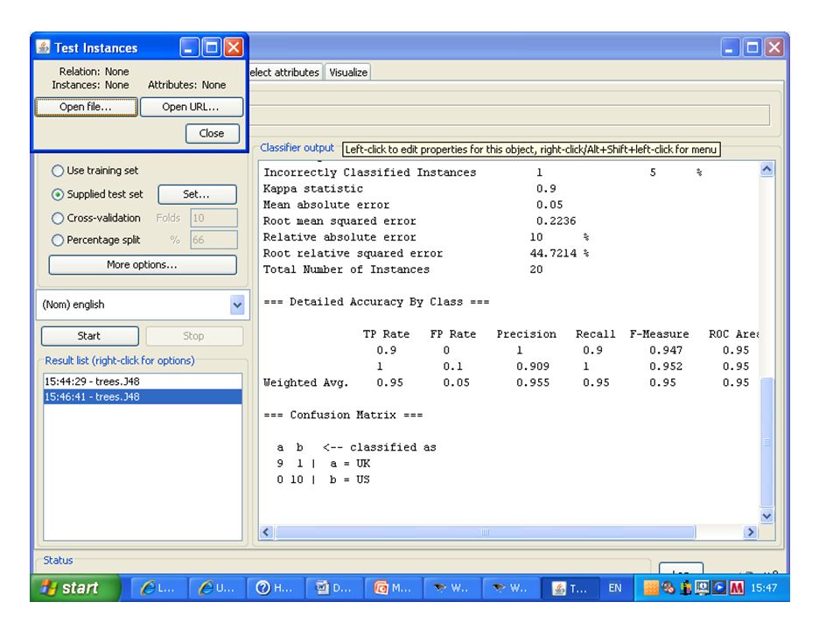This screenshot has width=840, height=630.
Task: Select Cross-validation option
Action: point(96,218)
